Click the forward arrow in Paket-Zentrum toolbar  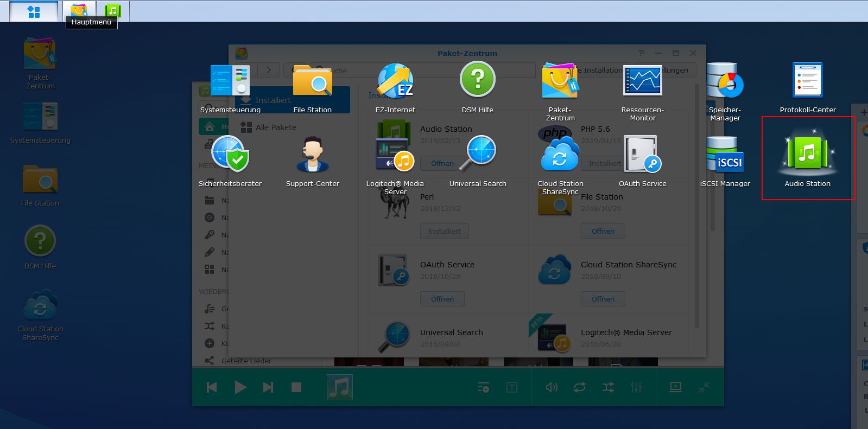pos(269,70)
